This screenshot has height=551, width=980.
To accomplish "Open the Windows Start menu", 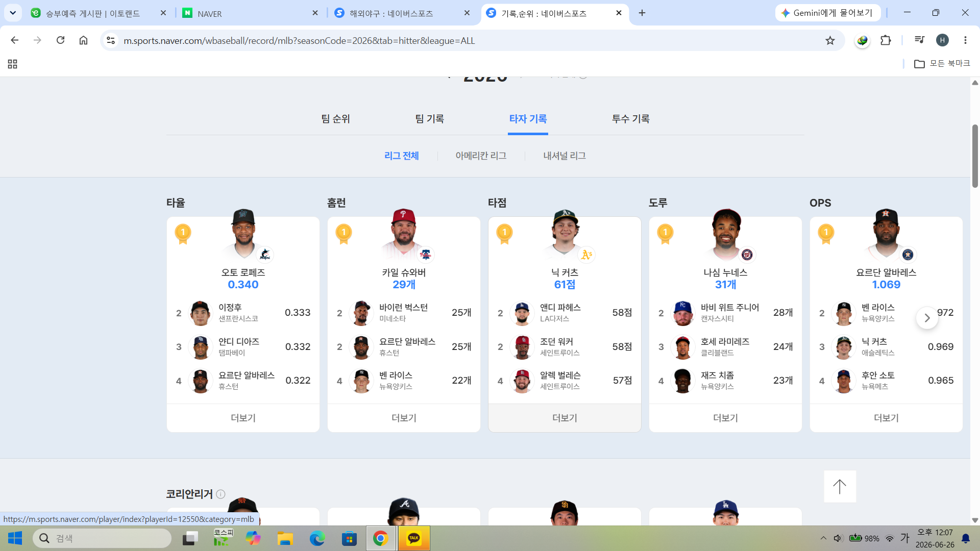I will (x=15, y=538).
